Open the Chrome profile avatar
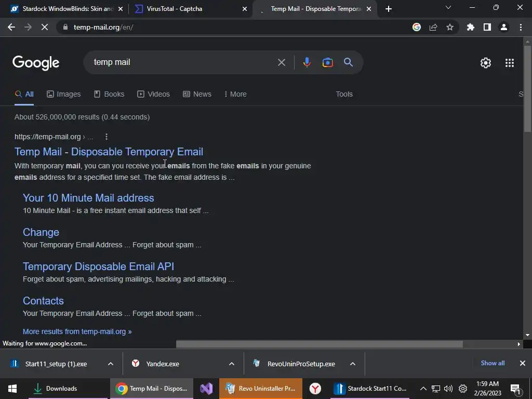This screenshot has height=399, width=532. [504, 27]
